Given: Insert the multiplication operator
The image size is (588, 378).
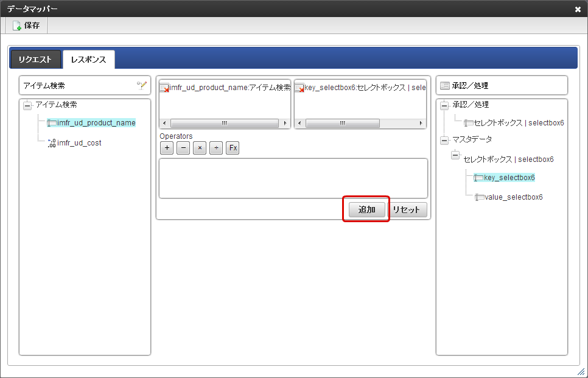Looking at the screenshot, I should (x=200, y=148).
